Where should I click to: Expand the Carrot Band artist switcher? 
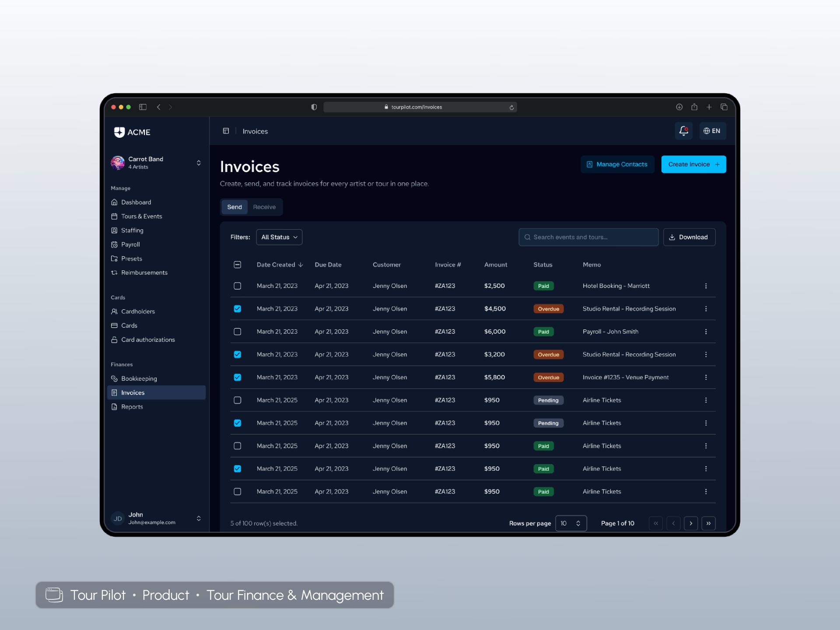pos(199,163)
